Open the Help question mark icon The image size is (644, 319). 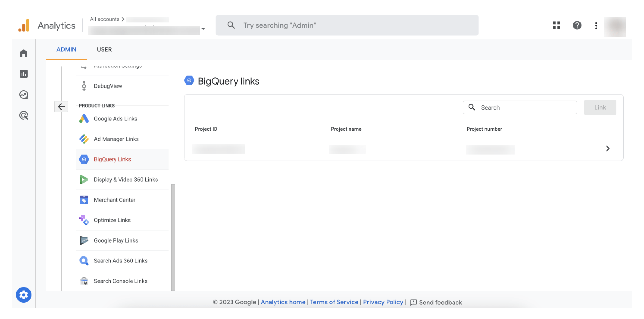577,25
